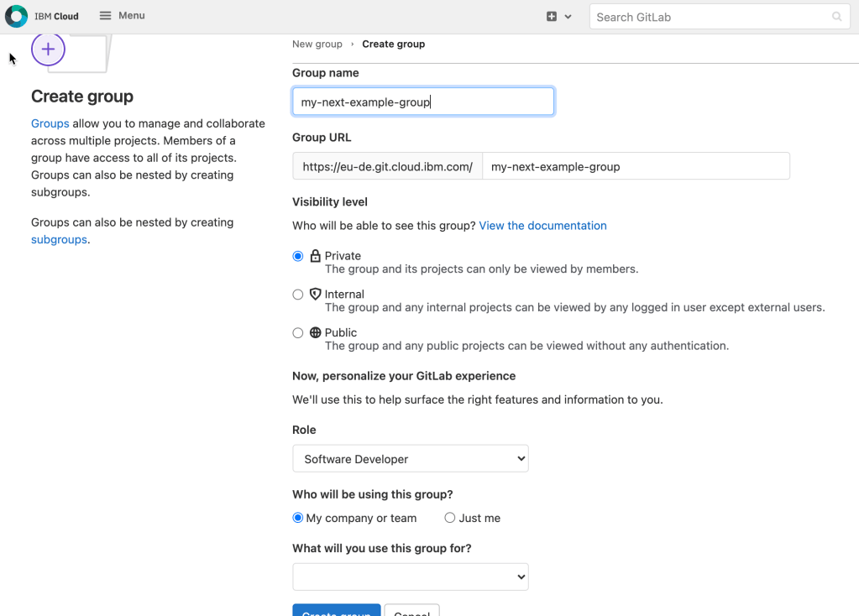
Task: Click the IBM Cloud logo
Action: click(17, 16)
